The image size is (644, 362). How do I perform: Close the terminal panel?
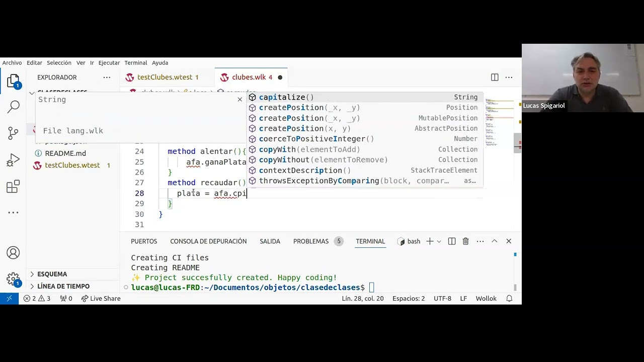[x=509, y=241]
